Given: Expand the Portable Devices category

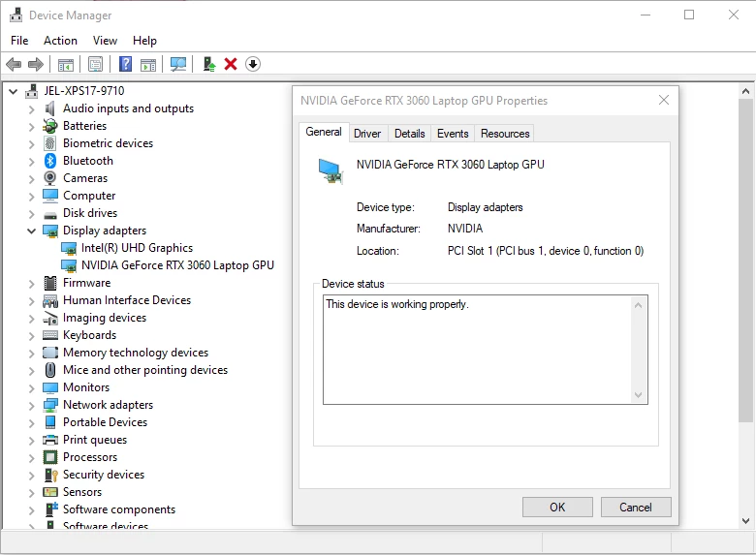Looking at the screenshot, I should (31, 423).
